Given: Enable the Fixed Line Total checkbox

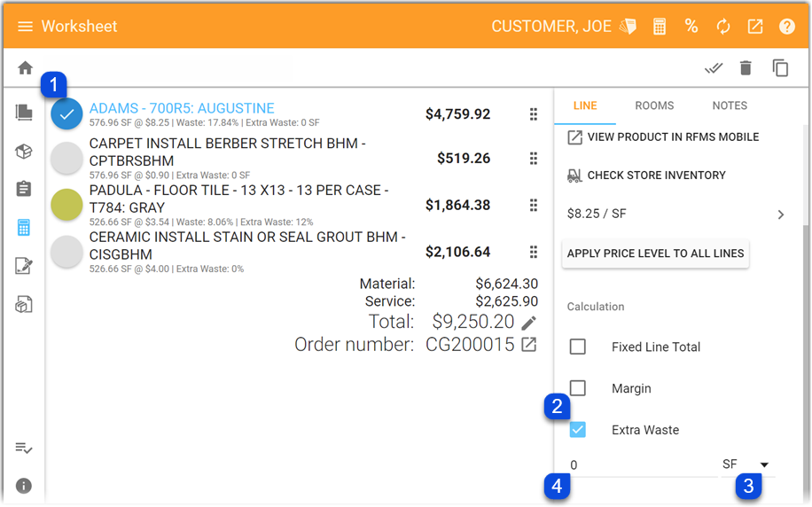Looking at the screenshot, I should [577, 347].
